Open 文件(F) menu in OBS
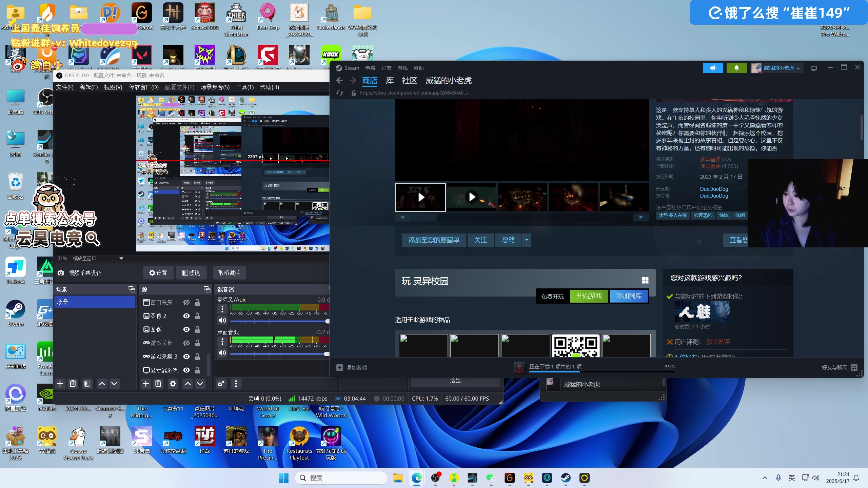 (65, 87)
